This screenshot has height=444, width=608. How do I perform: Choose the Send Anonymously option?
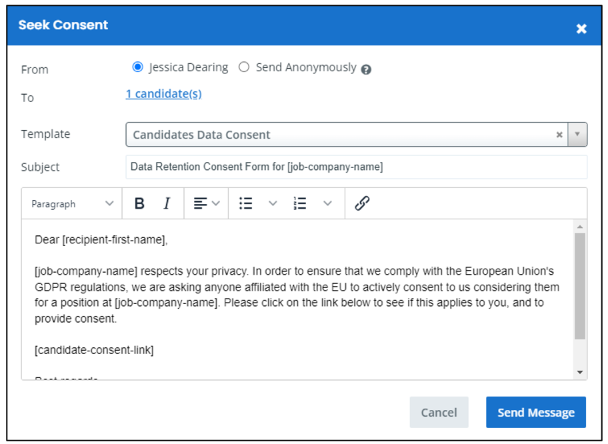(x=244, y=67)
